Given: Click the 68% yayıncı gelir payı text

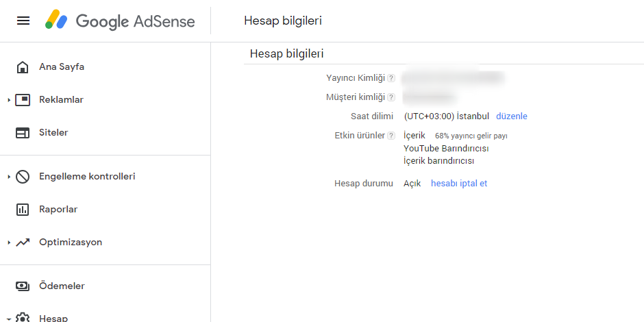Looking at the screenshot, I should tap(471, 136).
